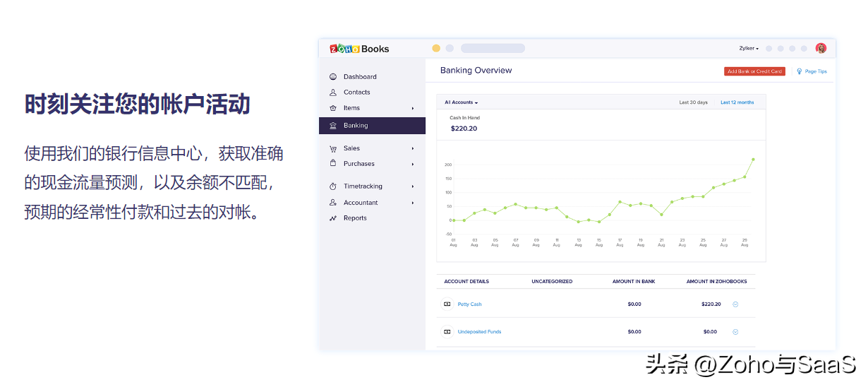Open the Dashboard icon in sidebar
868x387 pixels.
tap(333, 76)
